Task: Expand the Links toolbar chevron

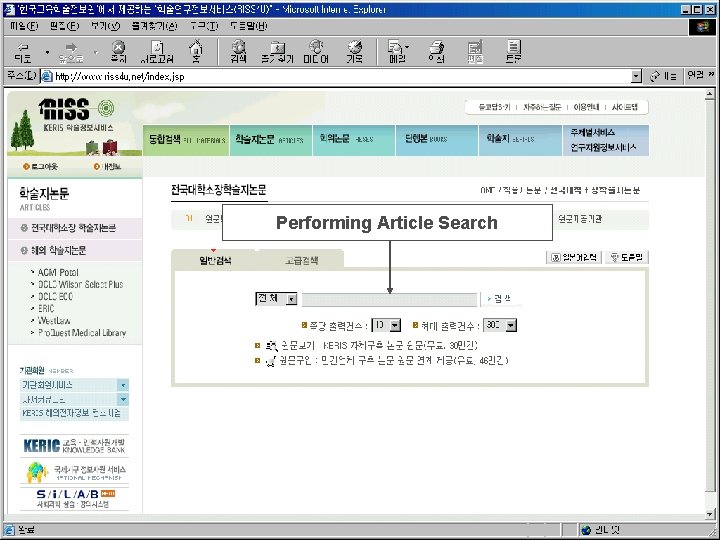Action: (x=711, y=74)
